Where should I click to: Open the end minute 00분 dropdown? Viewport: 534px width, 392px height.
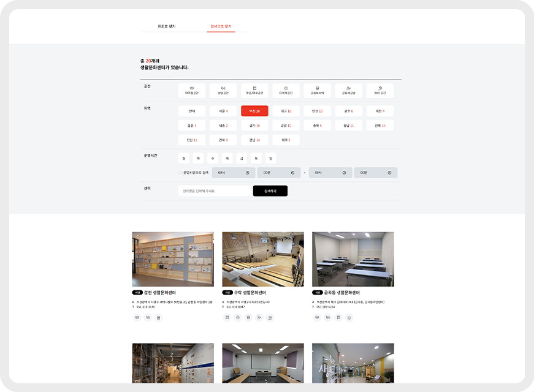coord(376,173)
